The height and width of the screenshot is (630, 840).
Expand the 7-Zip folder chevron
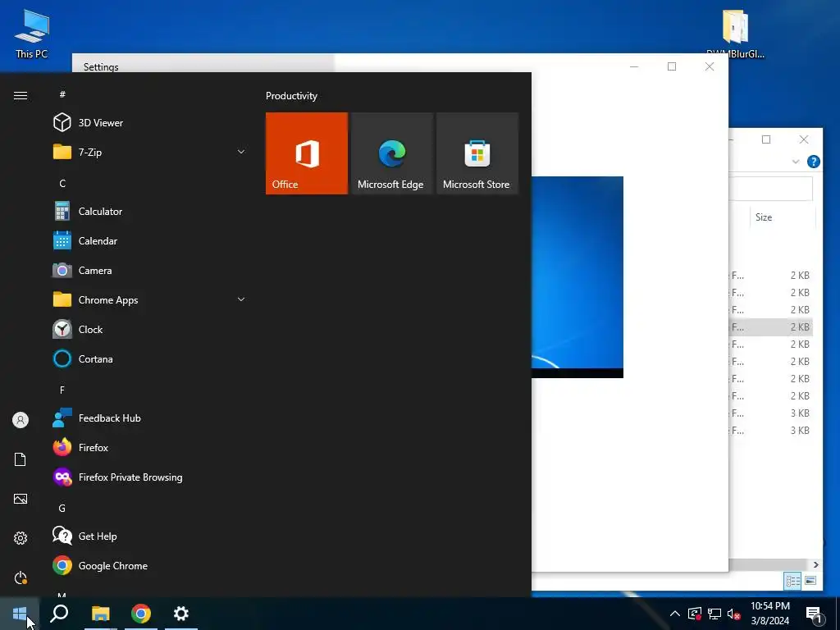241,152
